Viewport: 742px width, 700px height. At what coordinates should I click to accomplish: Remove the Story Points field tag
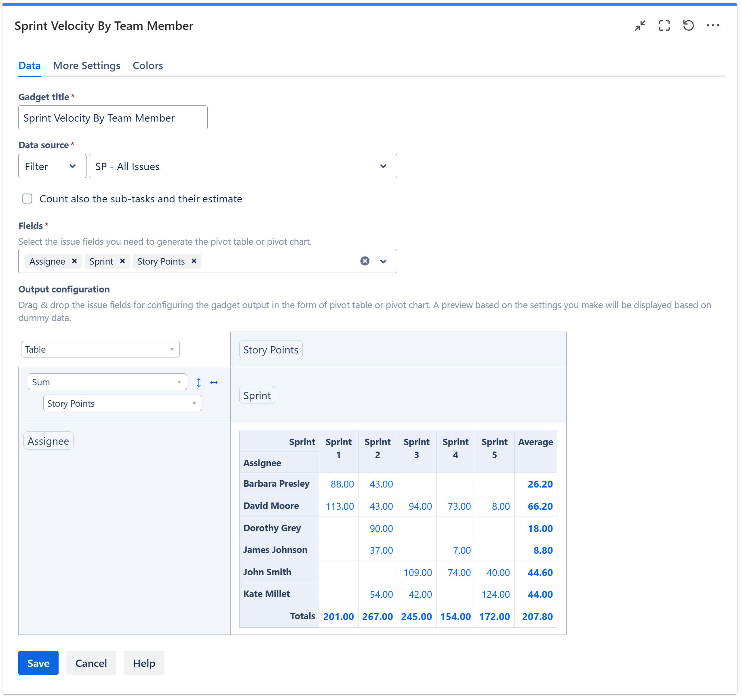point(194,261)
